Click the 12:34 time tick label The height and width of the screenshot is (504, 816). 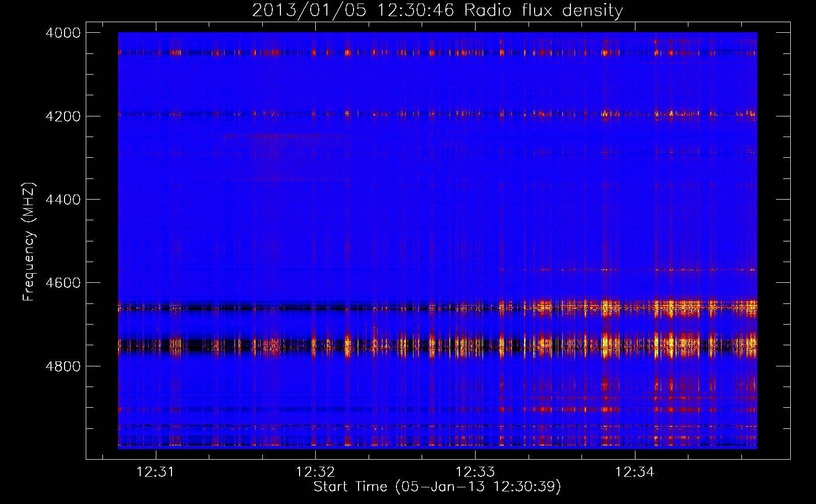(x=635, y=472)
